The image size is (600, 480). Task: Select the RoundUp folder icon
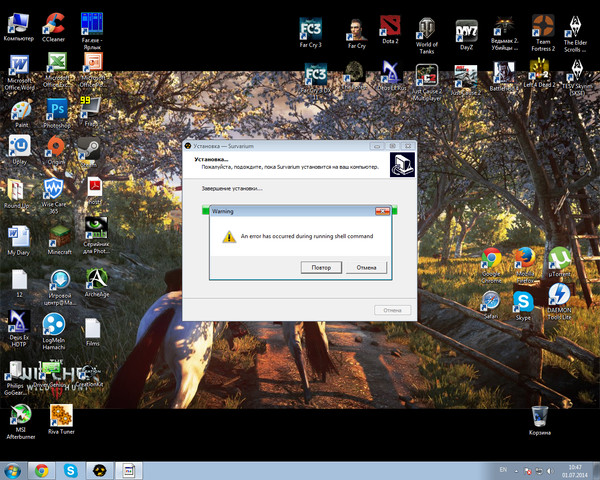(16, 193)
